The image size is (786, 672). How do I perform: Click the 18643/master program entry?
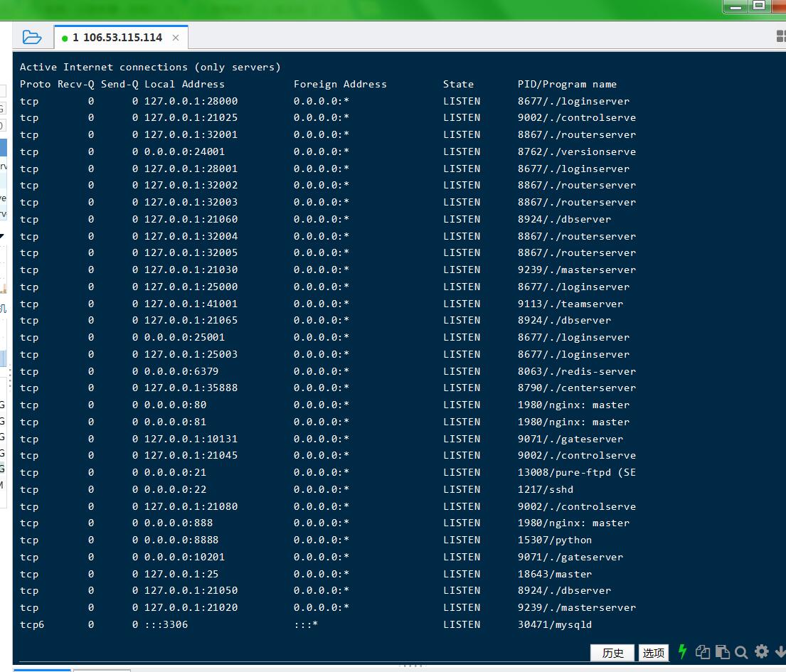coord(555,575)
